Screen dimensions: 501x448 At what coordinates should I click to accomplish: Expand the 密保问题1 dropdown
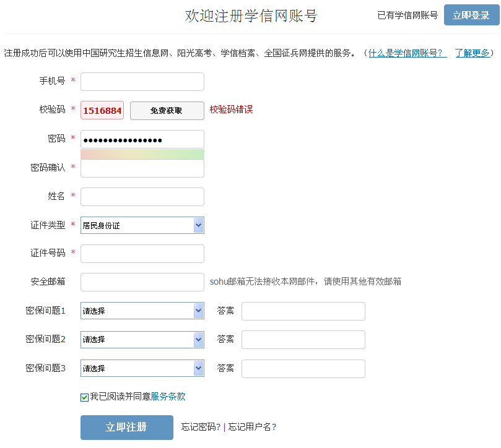pyautogui.click(x=142, y=311)
